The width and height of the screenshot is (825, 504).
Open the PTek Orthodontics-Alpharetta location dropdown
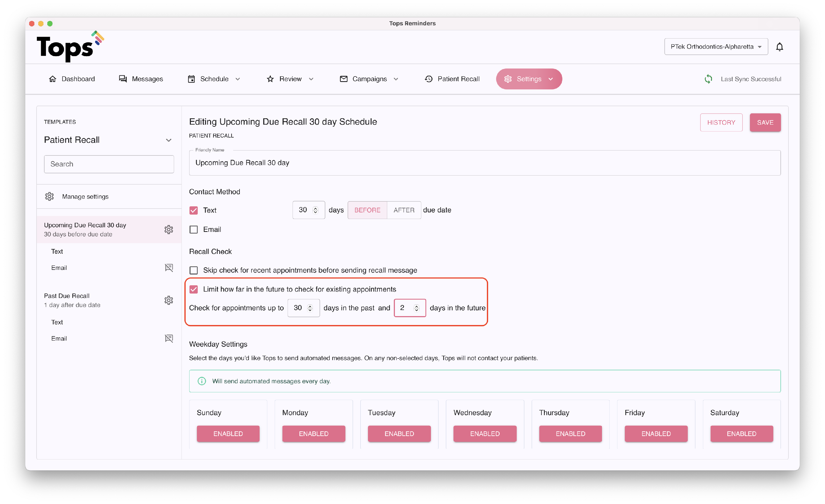tap(716, 47)
